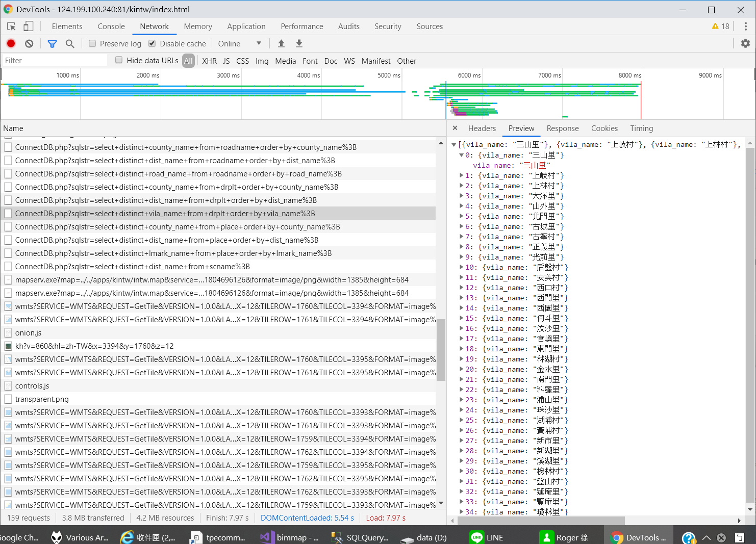
Task: Select the scname distinct dist_name request
Action: click(218, 267)
